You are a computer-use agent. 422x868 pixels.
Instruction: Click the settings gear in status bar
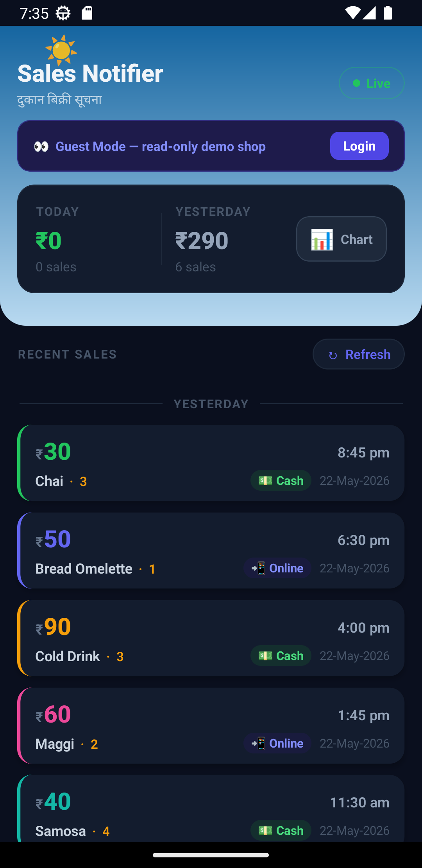tap(63, 13)
